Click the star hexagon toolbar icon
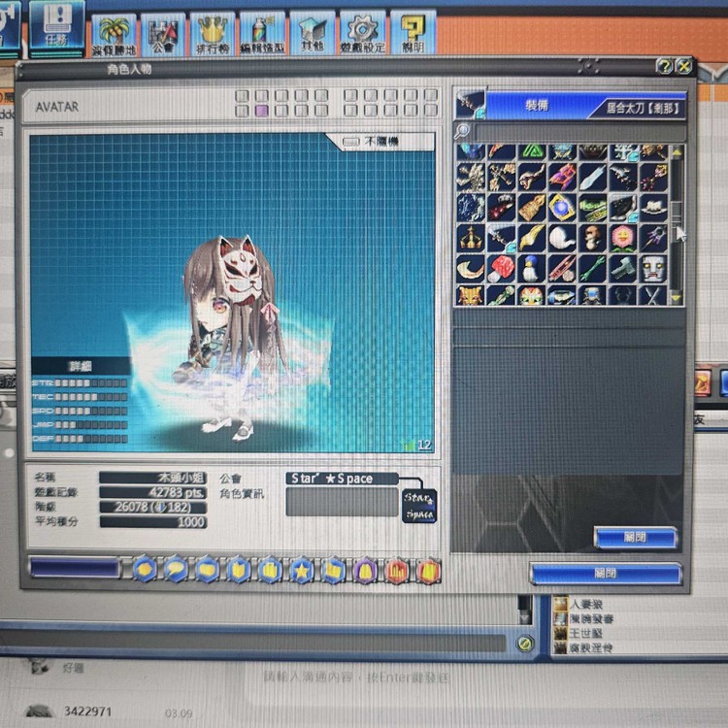728x728 pixels. [x=302, y=570]
